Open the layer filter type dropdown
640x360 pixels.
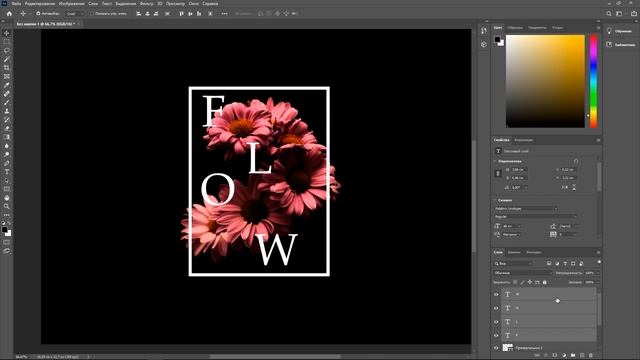tap(513, 264)
